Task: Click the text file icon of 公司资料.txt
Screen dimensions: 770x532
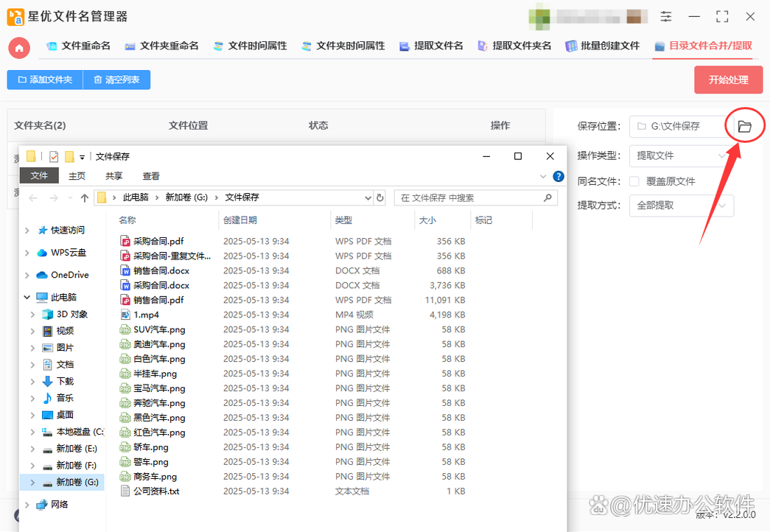Action: click(x=125, y=491)
